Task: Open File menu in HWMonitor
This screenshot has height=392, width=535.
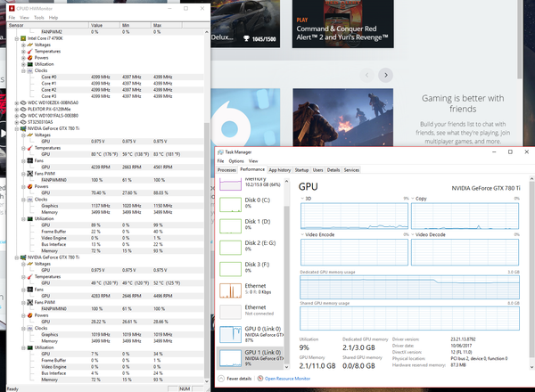Action: (12, 18)
